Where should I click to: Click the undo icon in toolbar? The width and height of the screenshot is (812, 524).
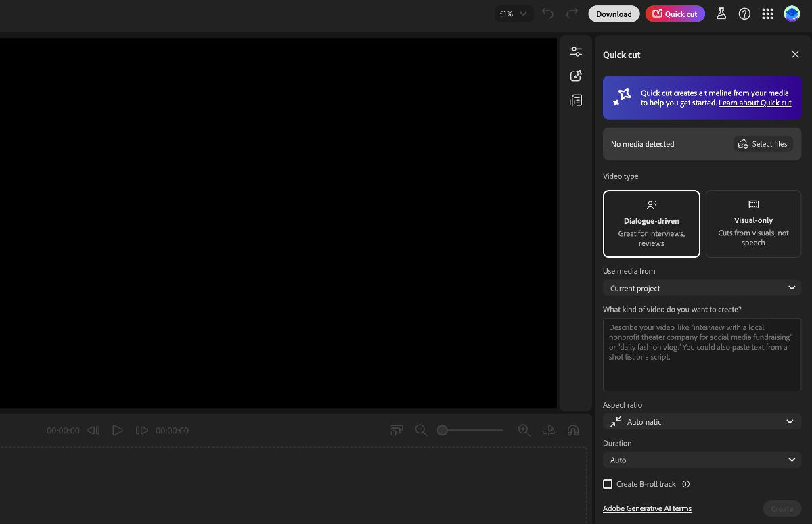click(x=548, y=14)
